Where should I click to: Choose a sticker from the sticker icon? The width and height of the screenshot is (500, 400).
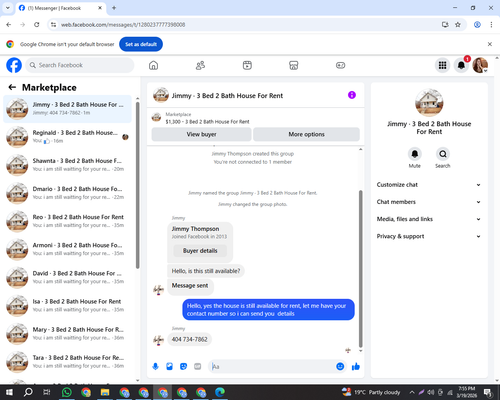pyautogui.click(x=183, y=367)
